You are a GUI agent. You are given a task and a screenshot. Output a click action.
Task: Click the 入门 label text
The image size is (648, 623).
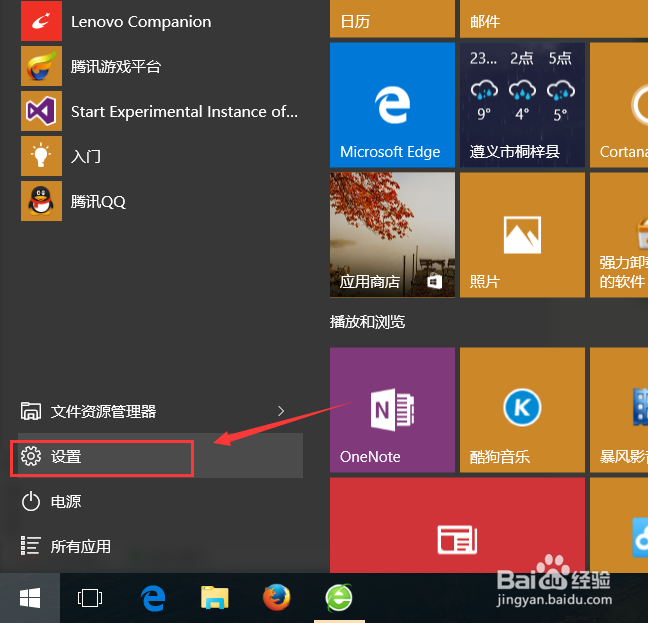(86, 157)
